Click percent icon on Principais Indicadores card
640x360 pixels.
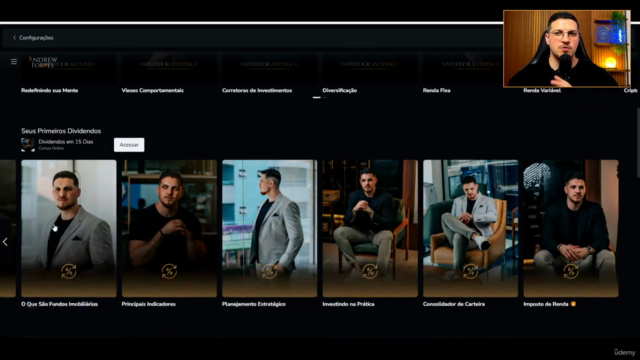(x=169, y=271)
